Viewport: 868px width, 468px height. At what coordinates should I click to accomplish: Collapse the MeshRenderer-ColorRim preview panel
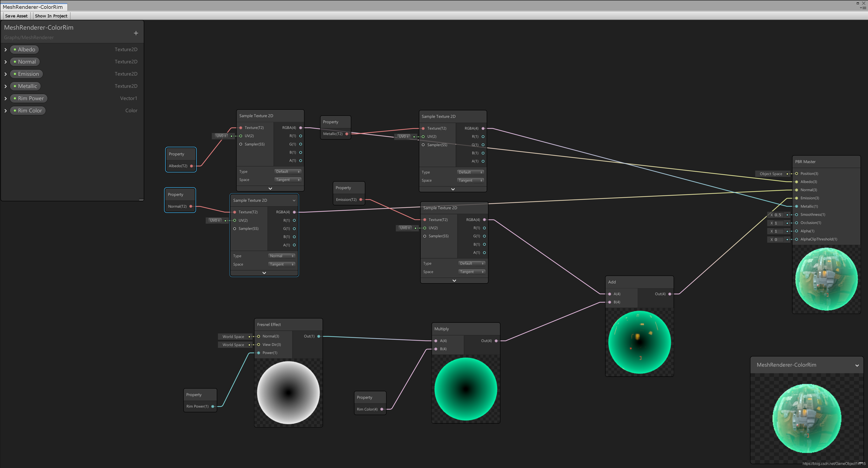click(857, 365)
